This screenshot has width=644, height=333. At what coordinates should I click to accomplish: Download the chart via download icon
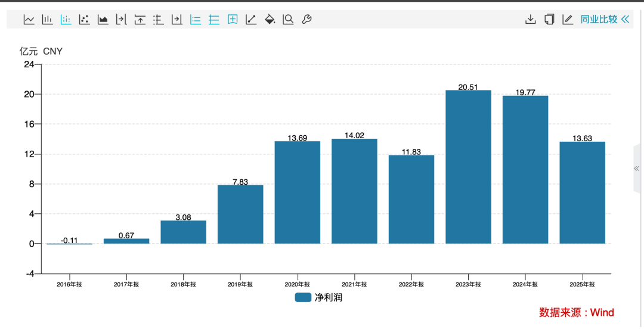(x=531, y=19)
